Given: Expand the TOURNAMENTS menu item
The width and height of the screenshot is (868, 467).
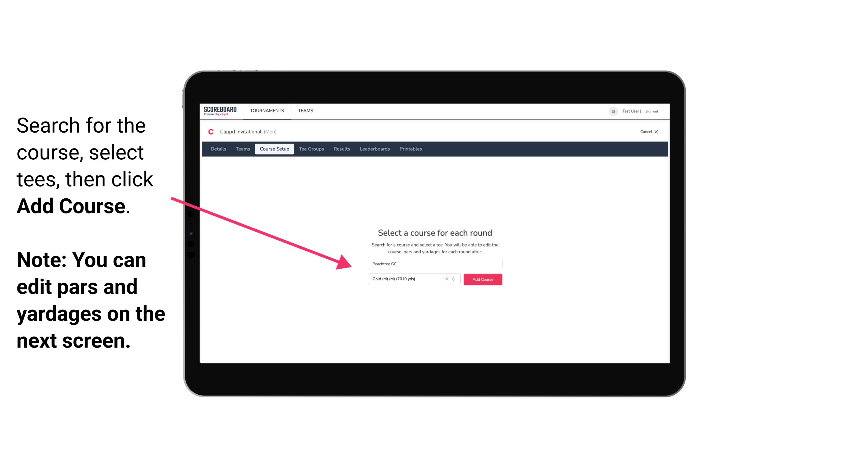Looking at the screenshot, I should (267, 111).
